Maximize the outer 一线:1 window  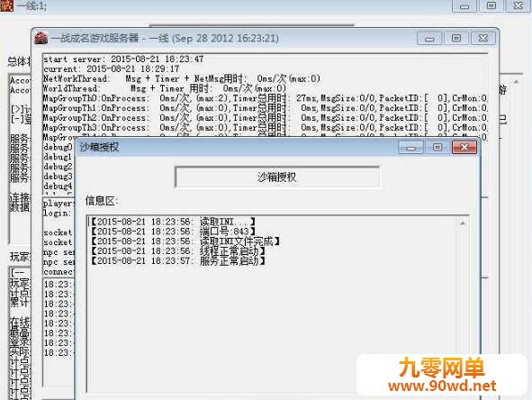point(491,5)
